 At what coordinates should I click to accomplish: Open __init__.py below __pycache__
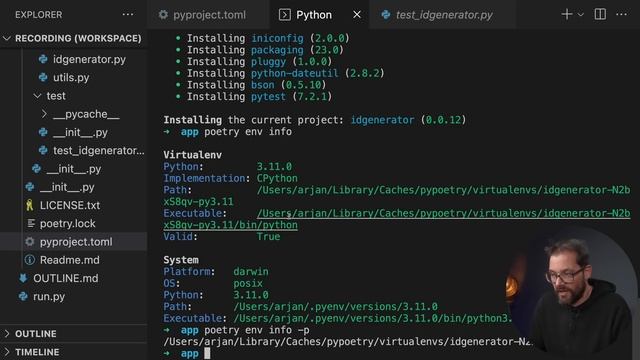pyautogui.click(x=80, y=132)
